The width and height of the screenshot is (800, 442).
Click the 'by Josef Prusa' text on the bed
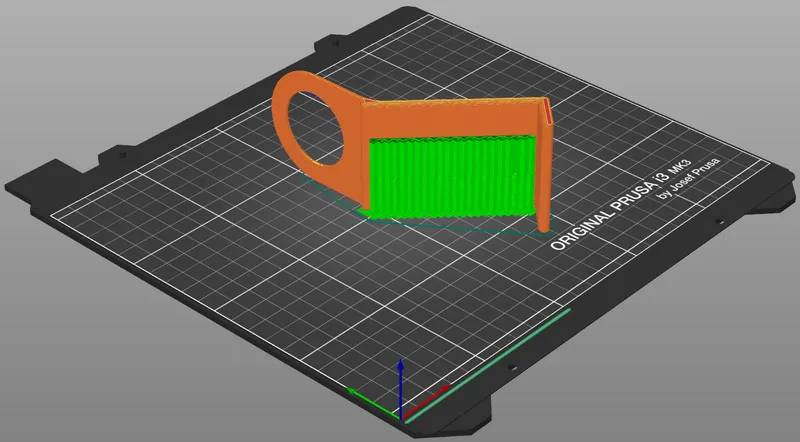(x=689, y=179)
